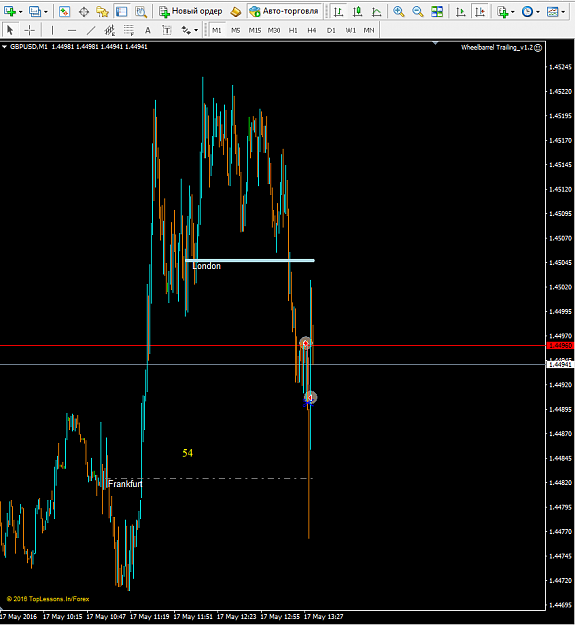Open the Market Watch window icon
The image size is (575, 625).
pos(64,12)
